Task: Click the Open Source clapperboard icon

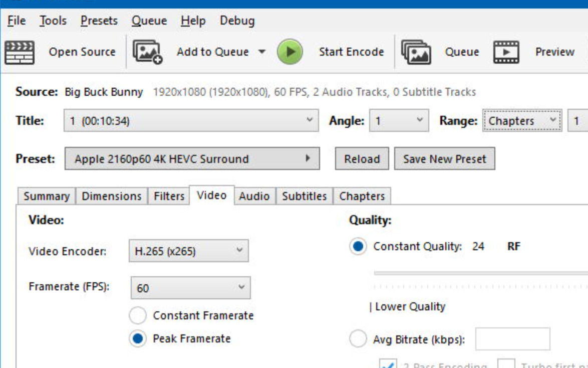Action: point(20,52)
